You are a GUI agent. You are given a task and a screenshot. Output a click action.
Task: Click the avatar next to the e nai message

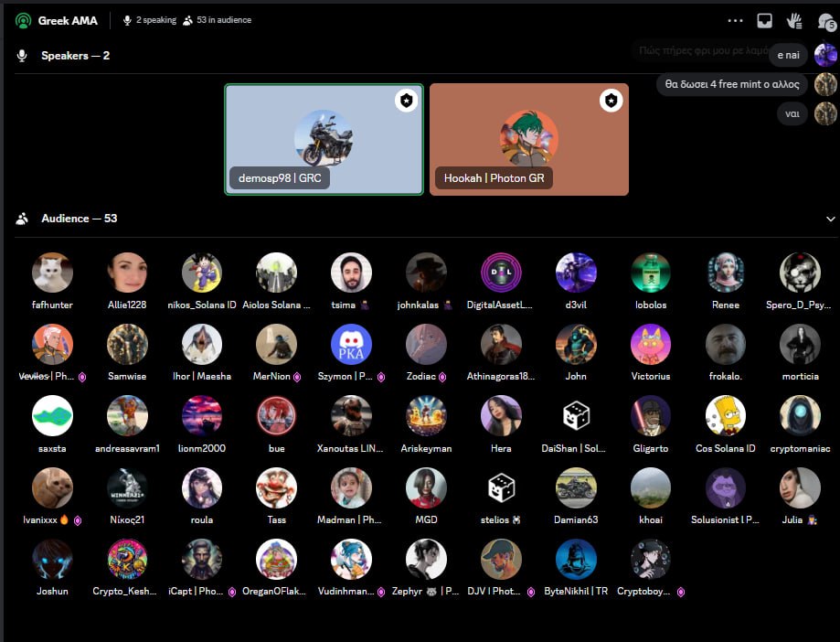(826, 55)
